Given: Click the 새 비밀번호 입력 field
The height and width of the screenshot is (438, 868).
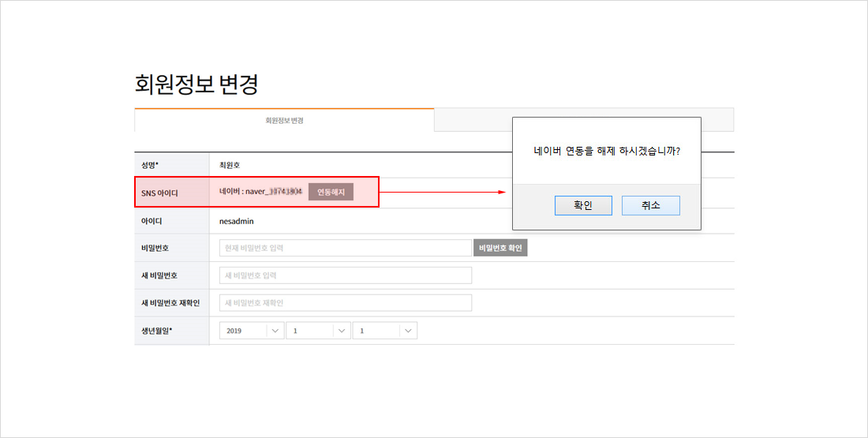Looking at the screenshot, I should [345, 275].
